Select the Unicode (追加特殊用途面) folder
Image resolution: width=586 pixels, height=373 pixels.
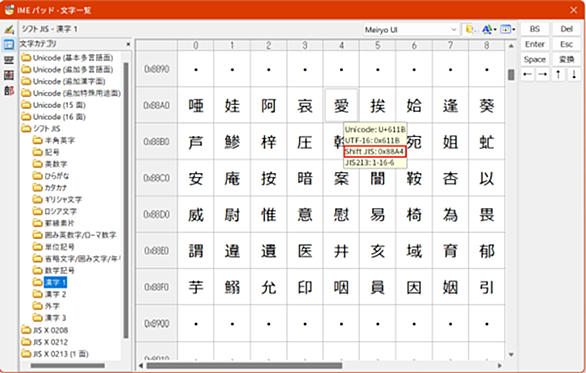(71, 93)
